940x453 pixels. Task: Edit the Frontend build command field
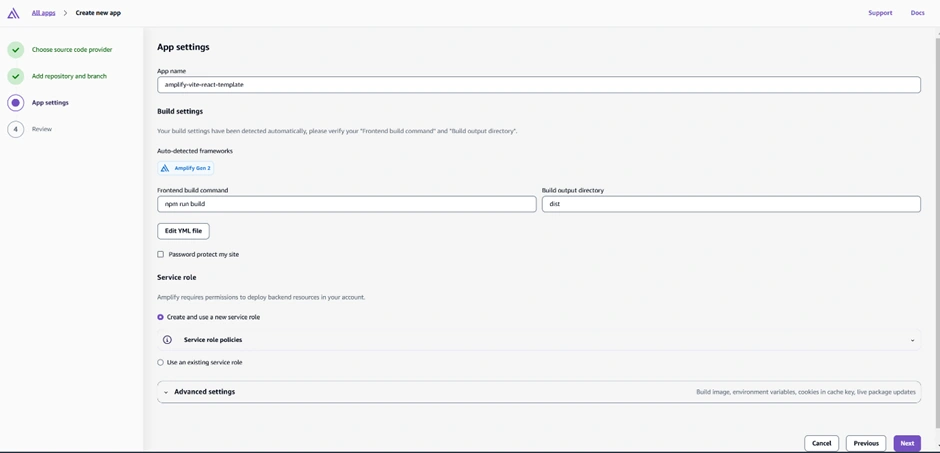tap(347, 204)
